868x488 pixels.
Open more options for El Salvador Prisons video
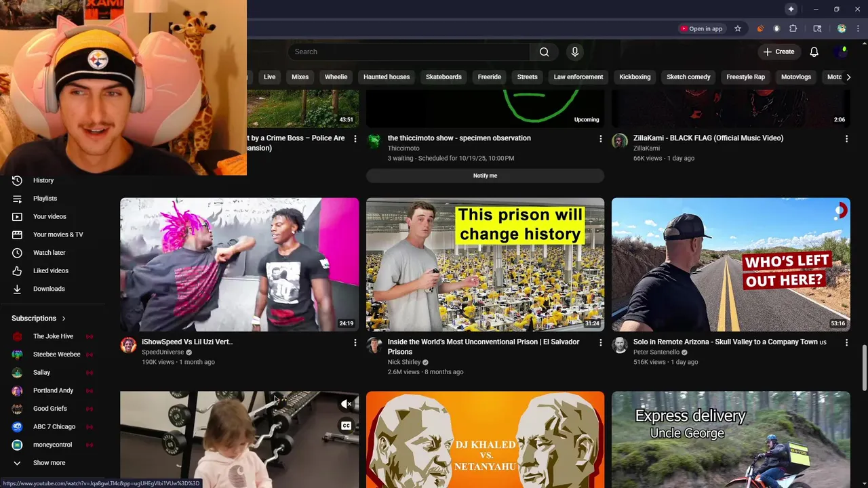[600, 343]
